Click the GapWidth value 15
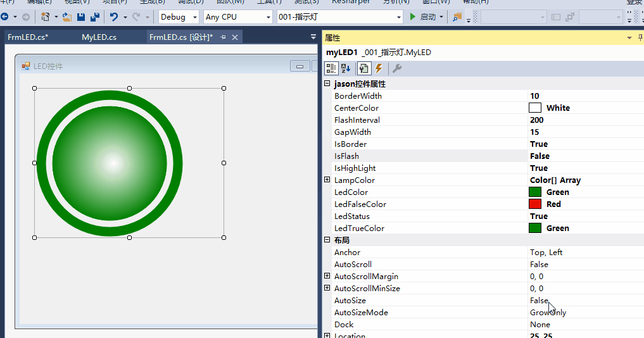644x338 pixels. [x=534, y=132]
